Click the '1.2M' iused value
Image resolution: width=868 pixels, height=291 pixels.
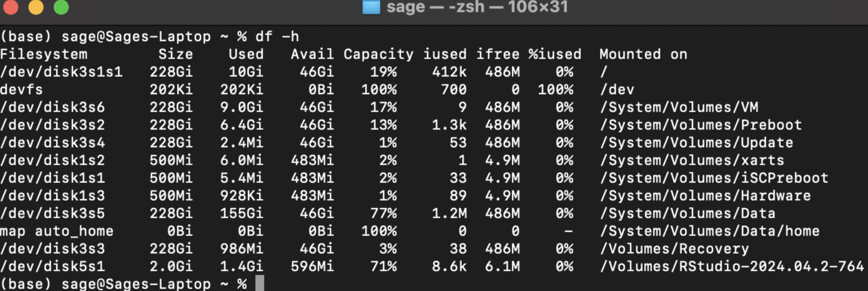(x=449, y=213)
